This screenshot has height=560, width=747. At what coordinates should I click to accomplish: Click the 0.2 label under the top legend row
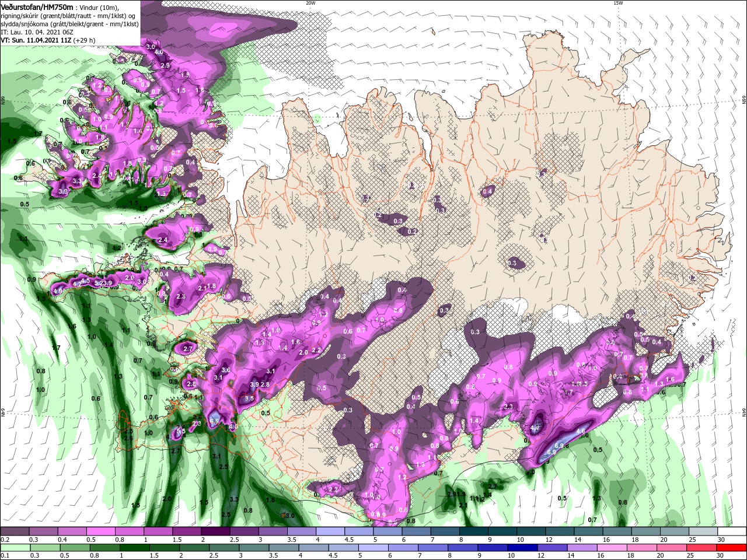coord(5,539)
